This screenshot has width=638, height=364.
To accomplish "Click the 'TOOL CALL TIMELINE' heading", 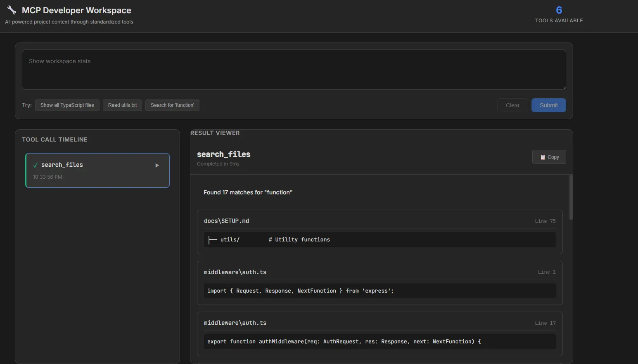I will [x=55, y=139].
